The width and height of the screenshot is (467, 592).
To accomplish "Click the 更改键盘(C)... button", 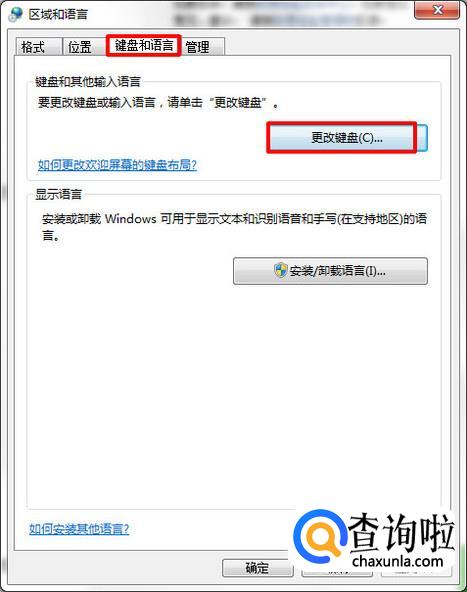I will [347, 138].
